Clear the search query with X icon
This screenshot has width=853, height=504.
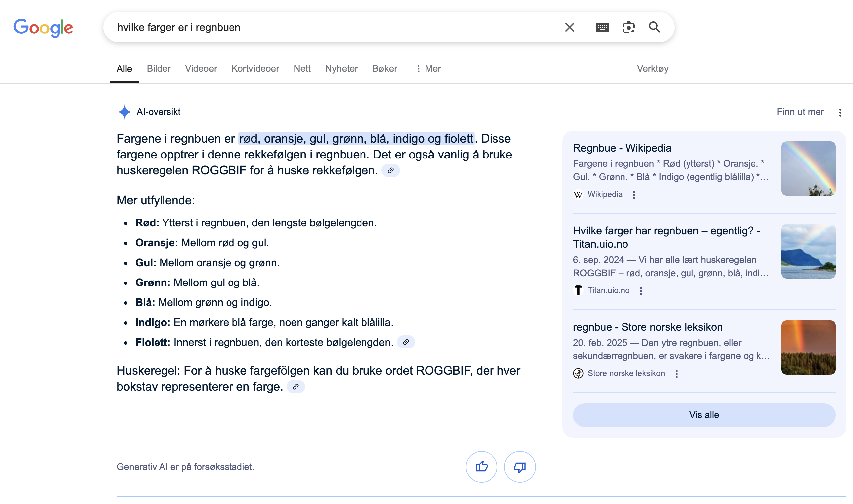pyautogui.click(x=569, y=27)
